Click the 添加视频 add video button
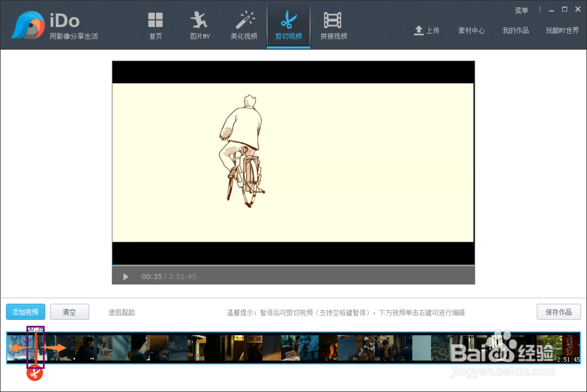 (25, 312)
